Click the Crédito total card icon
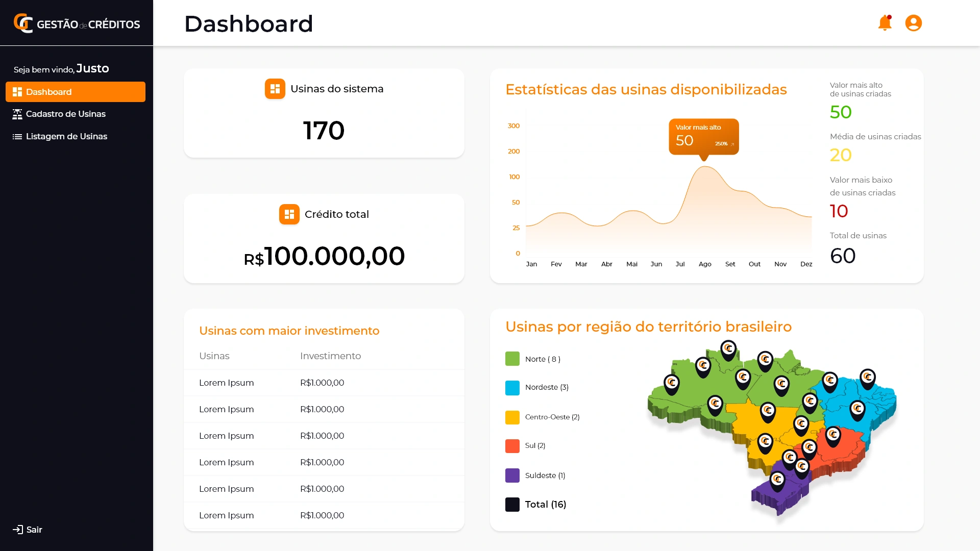This screenshot has width=980, height=551. (x=289, y=214)
